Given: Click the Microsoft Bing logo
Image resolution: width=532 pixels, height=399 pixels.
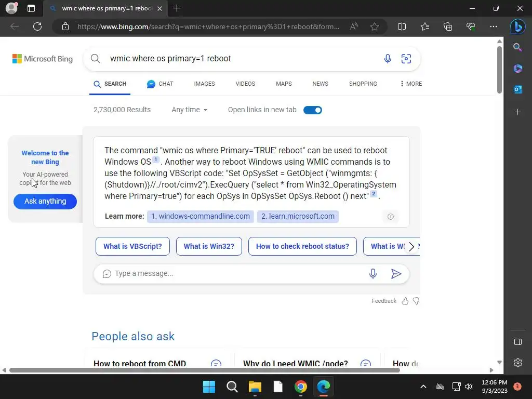Looking at the screenshot, I should tap(43, 59).
